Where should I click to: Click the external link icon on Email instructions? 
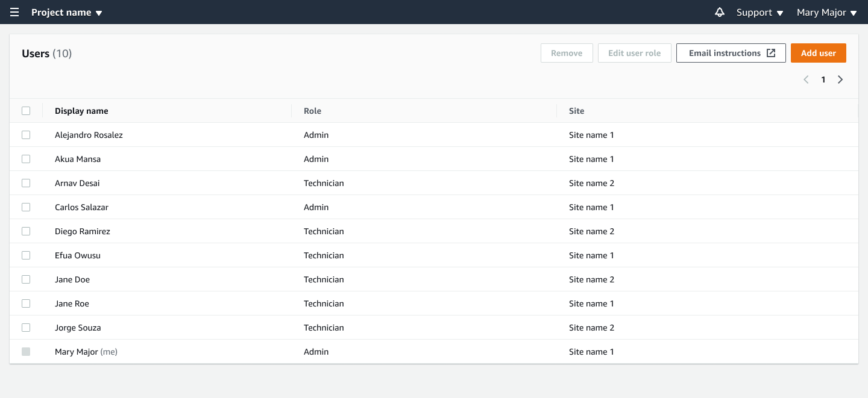click(772, 52)
